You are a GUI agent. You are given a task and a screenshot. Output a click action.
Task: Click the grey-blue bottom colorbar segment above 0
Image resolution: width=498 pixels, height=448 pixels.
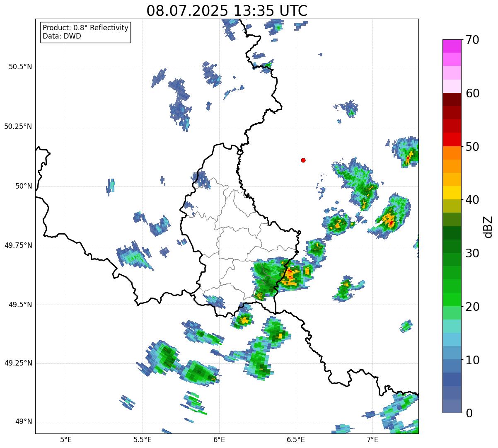tap(452, 406)
